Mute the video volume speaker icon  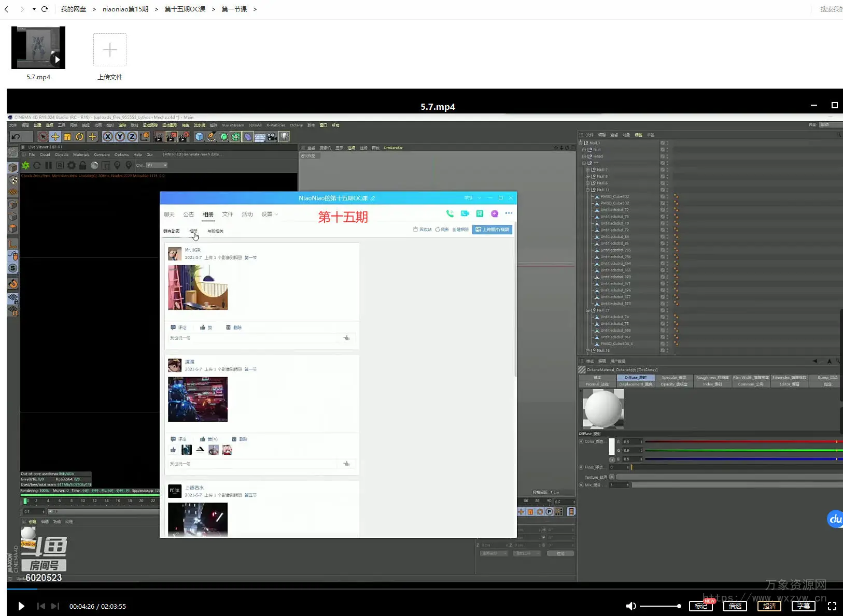point(630,606)
